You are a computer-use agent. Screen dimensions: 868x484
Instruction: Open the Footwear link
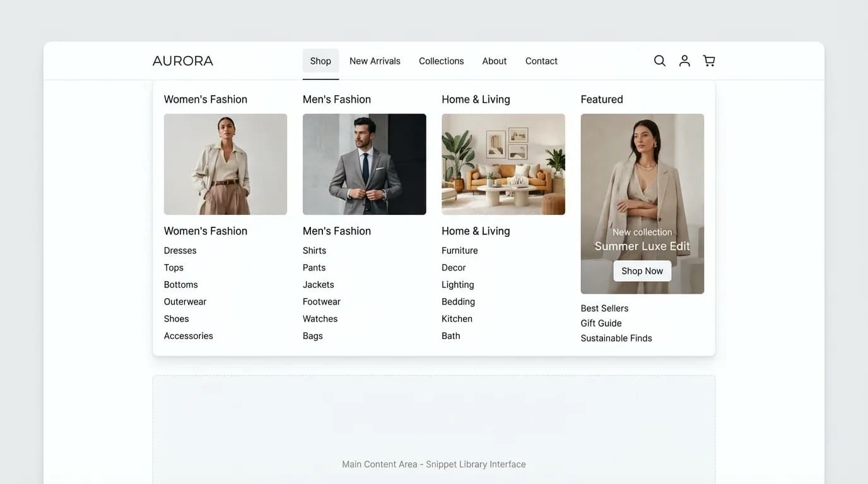pyautogui.click(x=322, y=302)
